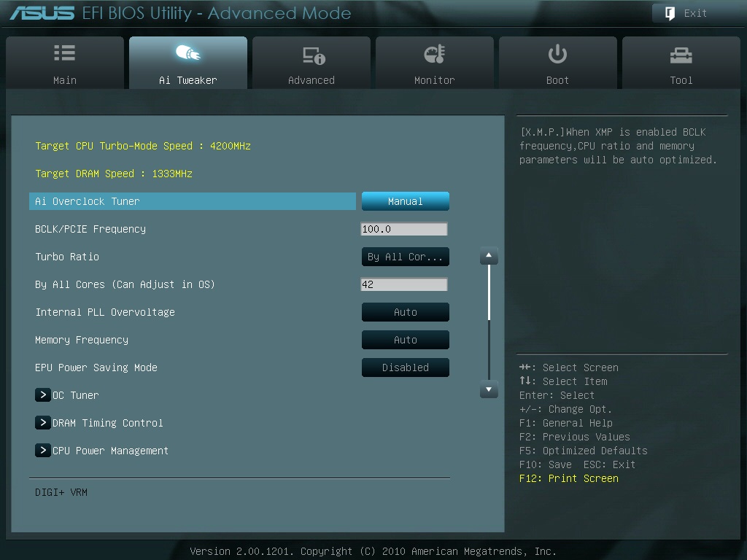The image size is (747, 560).
Task: Click the scroll down arrow button
Action: click(x=489, y=389)
